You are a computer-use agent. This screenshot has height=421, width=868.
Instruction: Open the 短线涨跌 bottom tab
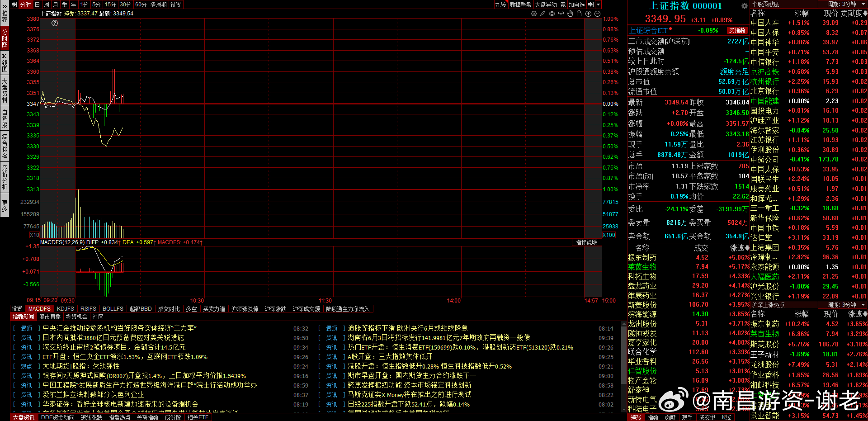pyautogui.click(x=91, y=417)
